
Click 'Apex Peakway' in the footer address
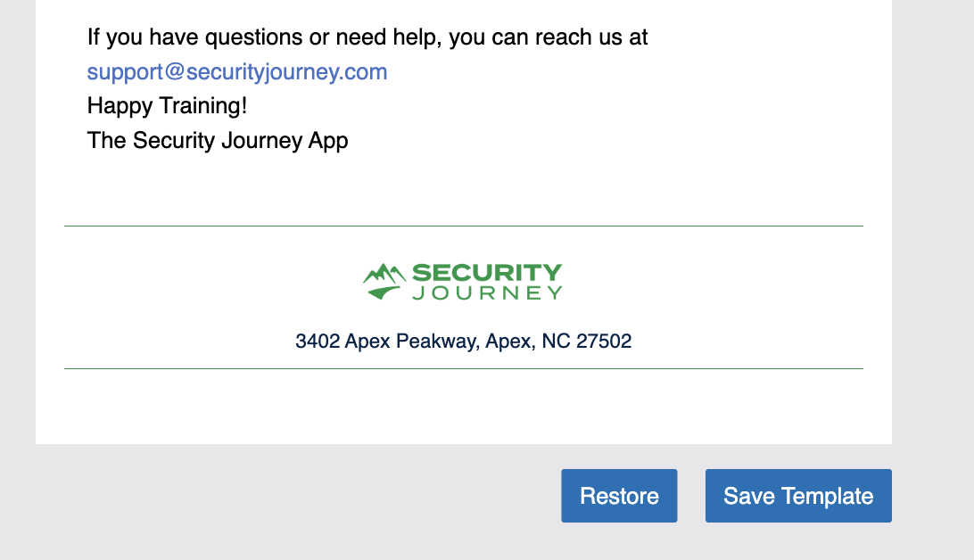point(410,341)
